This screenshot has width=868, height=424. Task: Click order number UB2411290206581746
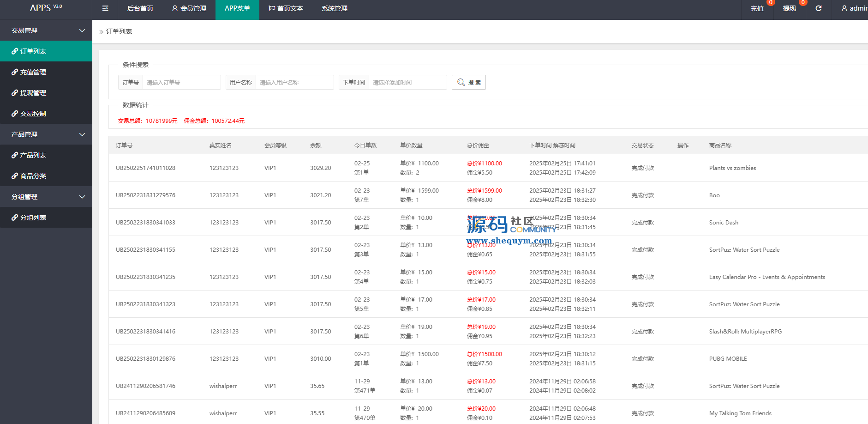145,386
